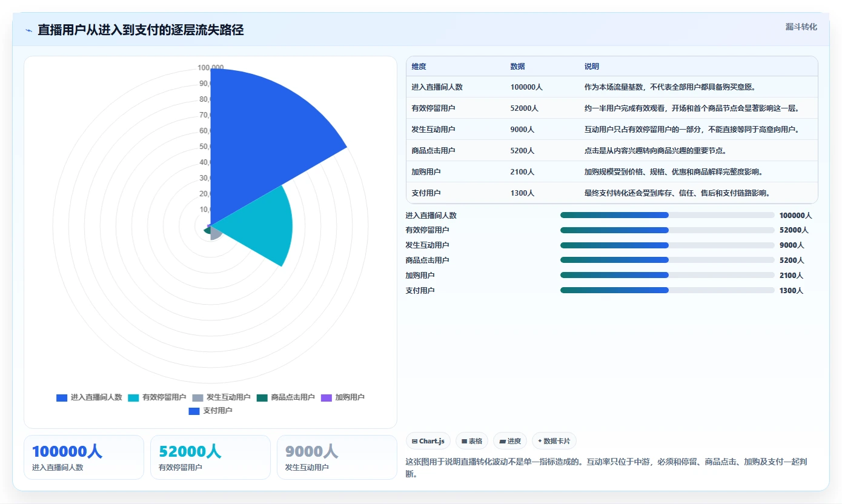This screenshot has width=842, height=504.
Task: Click the 100000人 value beside progress bar
Action: [x=795, y=216]
